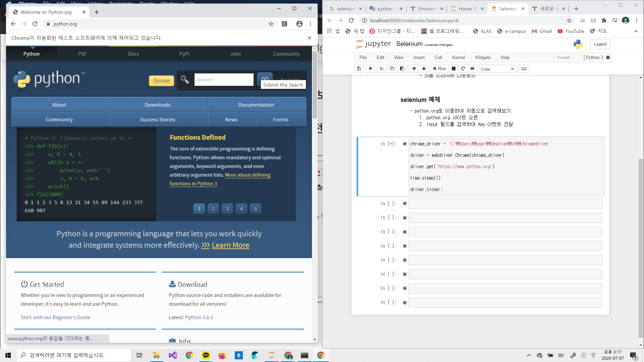Switch to the PyPI top navigation tab

[x=184, y=54]
